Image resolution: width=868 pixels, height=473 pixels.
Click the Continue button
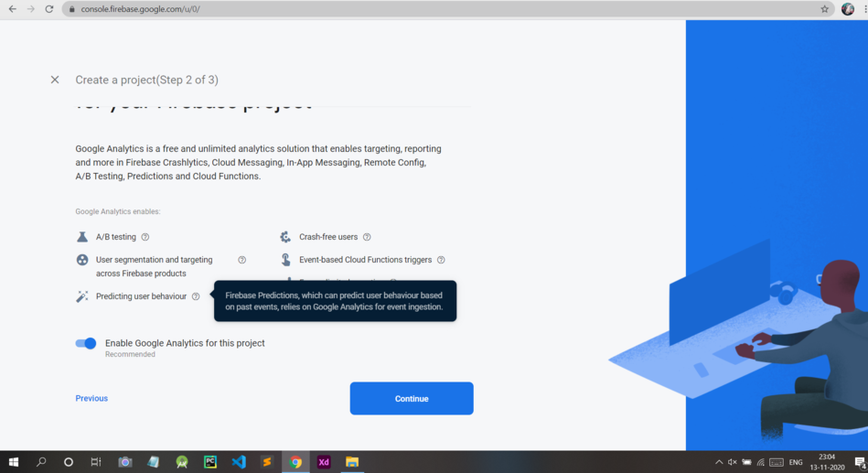click(x=412, y=398)
